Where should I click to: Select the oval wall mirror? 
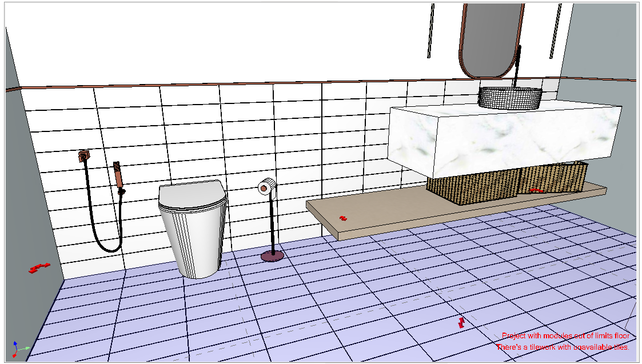pyautogui.click(x=492, y=40)
